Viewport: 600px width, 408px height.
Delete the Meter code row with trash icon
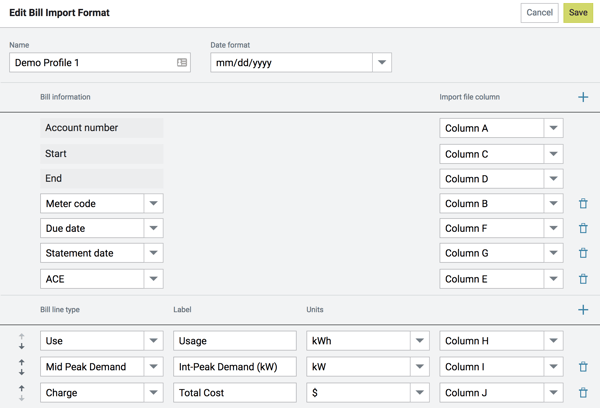pyautogui.click(x=583, y=204)
